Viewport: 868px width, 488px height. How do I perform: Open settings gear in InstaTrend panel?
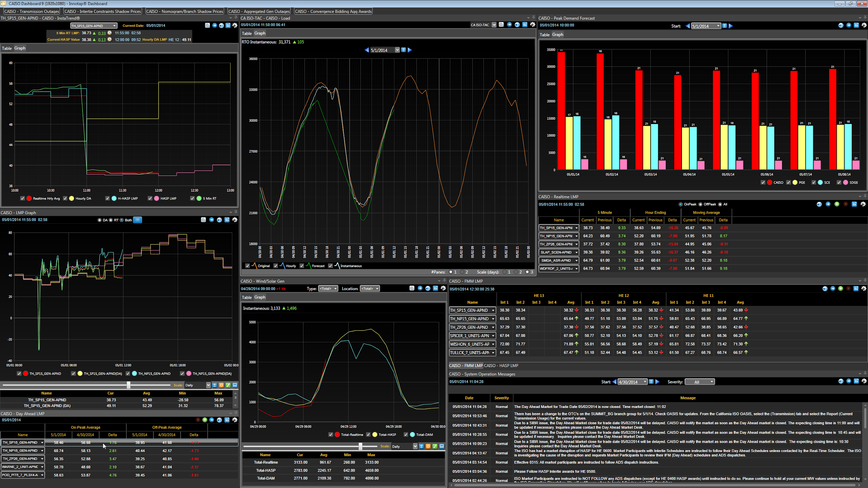click(235, 25)
